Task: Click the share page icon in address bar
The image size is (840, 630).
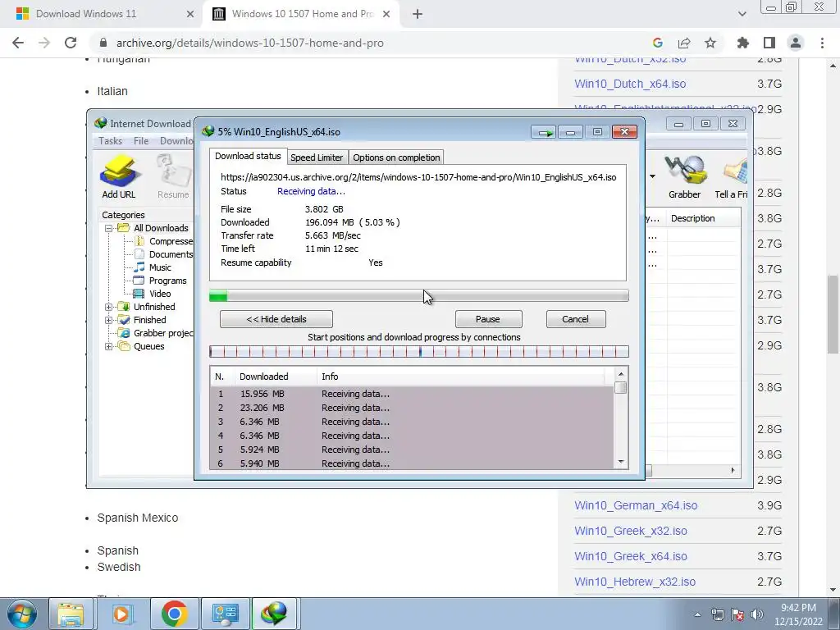Action: [684, 43]
